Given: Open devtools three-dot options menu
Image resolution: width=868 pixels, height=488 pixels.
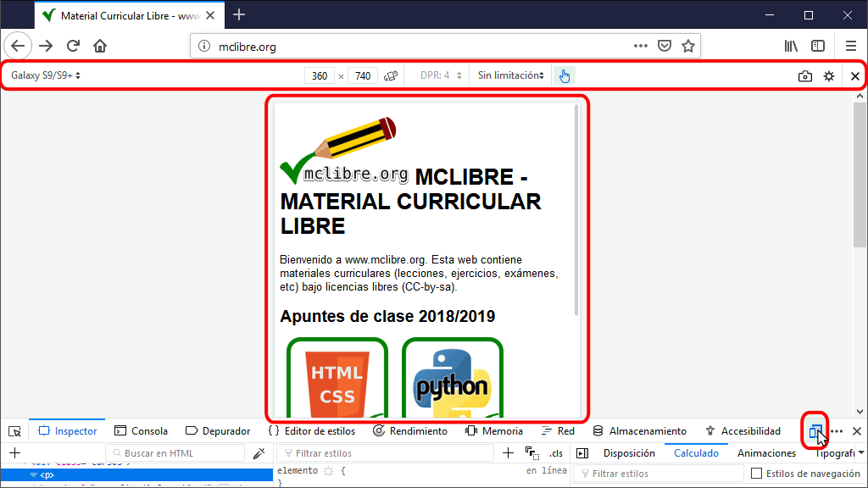Looking at the screenshot, I should 837,431.
